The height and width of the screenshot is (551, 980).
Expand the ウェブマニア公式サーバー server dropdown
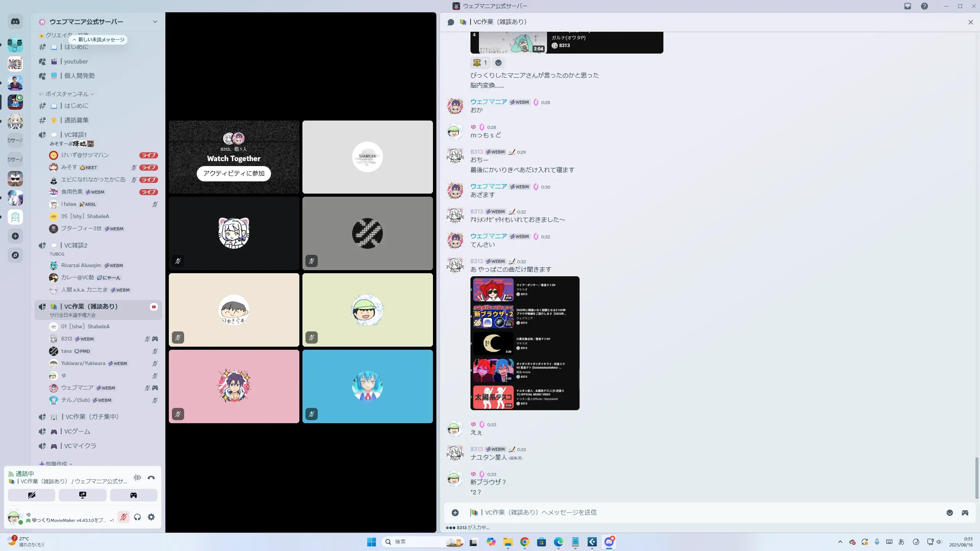point(155,22)
